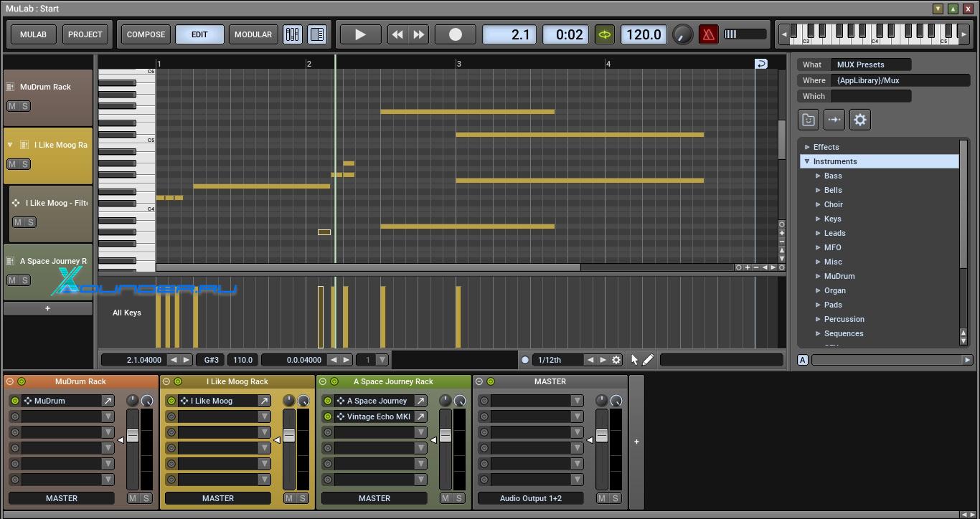Toggle the Vintage Echo MKI power button

coord(328,416)
